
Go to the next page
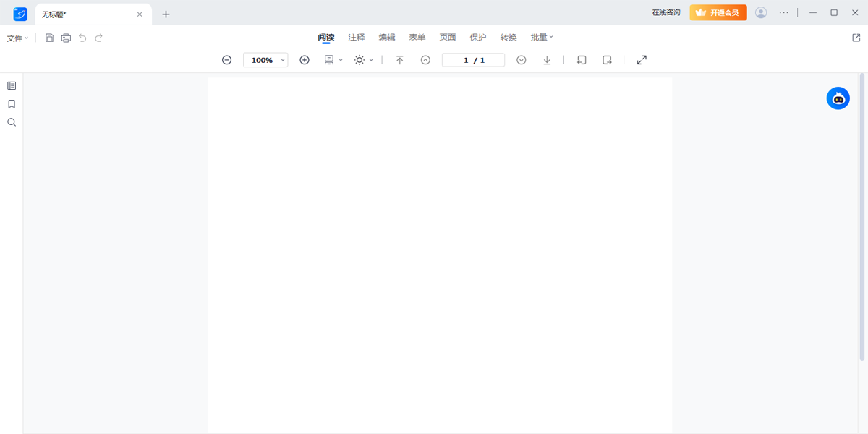pos(522,60)
